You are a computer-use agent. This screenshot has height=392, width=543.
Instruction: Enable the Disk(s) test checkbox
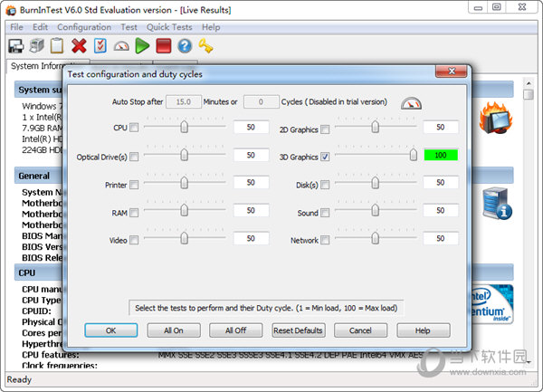coord(325,185)
